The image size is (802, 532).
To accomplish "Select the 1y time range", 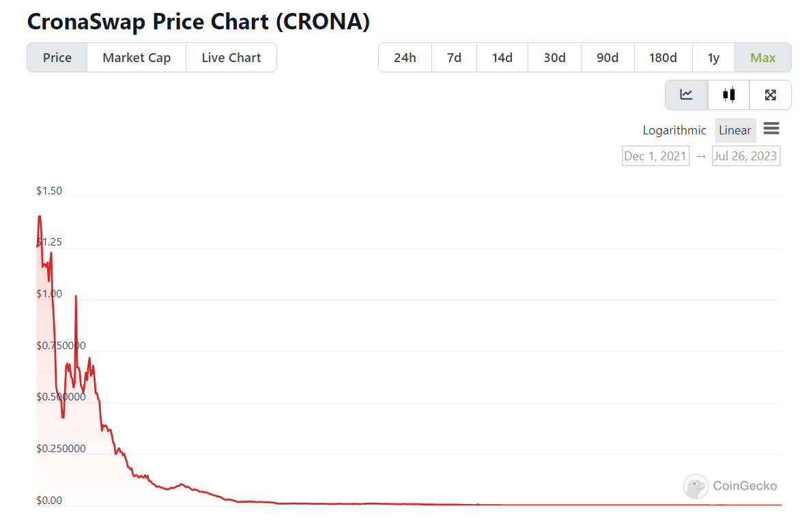I will pos(713,57).
